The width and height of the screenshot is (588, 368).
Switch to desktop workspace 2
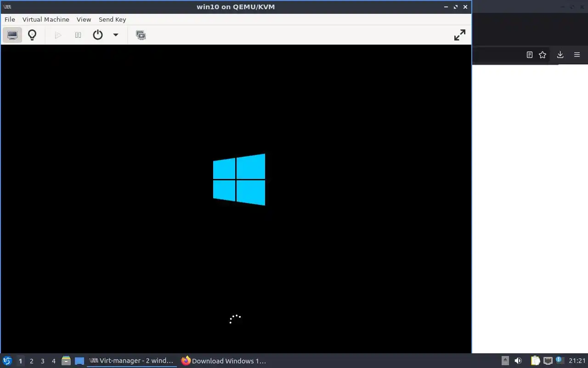point(31,361)
